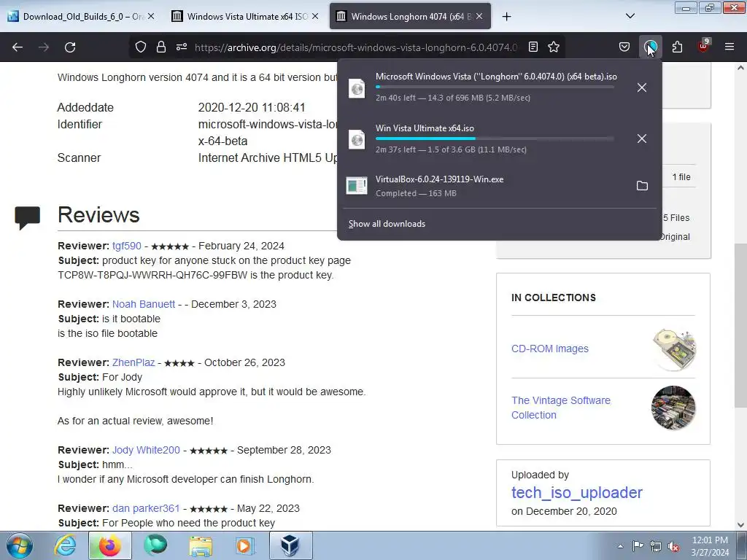This screenshot has width=747, height=560.
Task: Bookmark this page with the star
Action: 554,47
